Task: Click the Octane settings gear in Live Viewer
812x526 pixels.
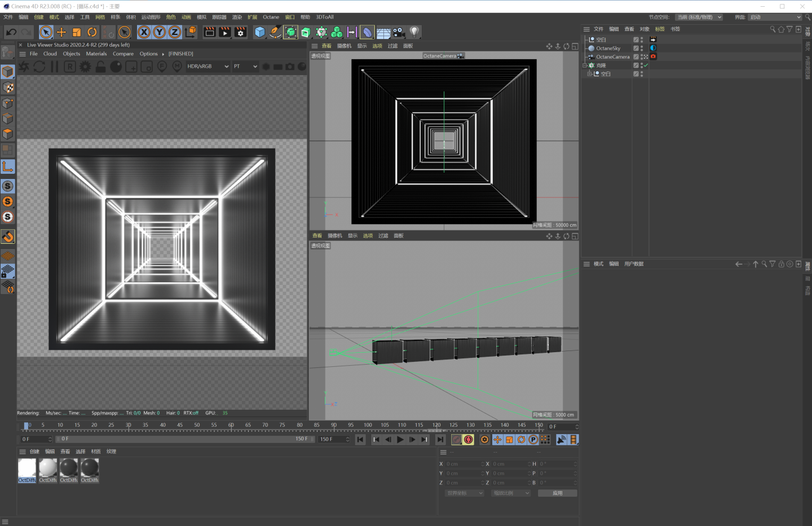Action: click(x=85, y=67)
